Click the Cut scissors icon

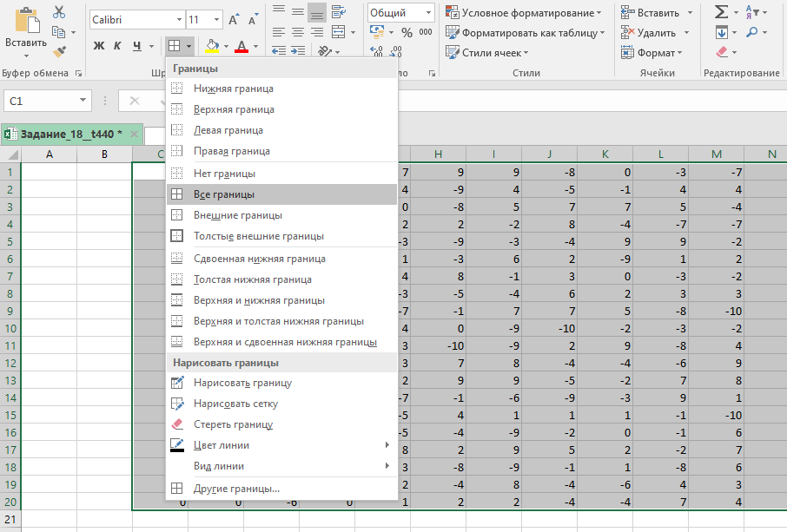point(59,12)
